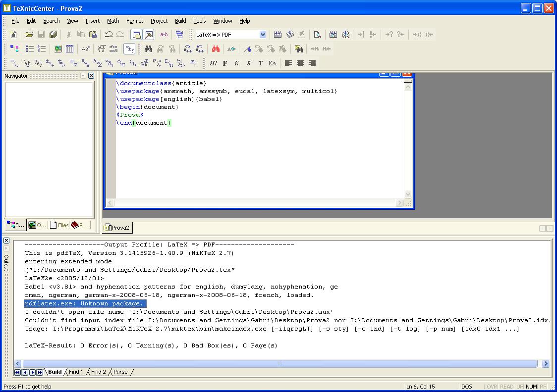557x392 pixels.
Task: Click the Build current file icon
Action: point(278,35)
